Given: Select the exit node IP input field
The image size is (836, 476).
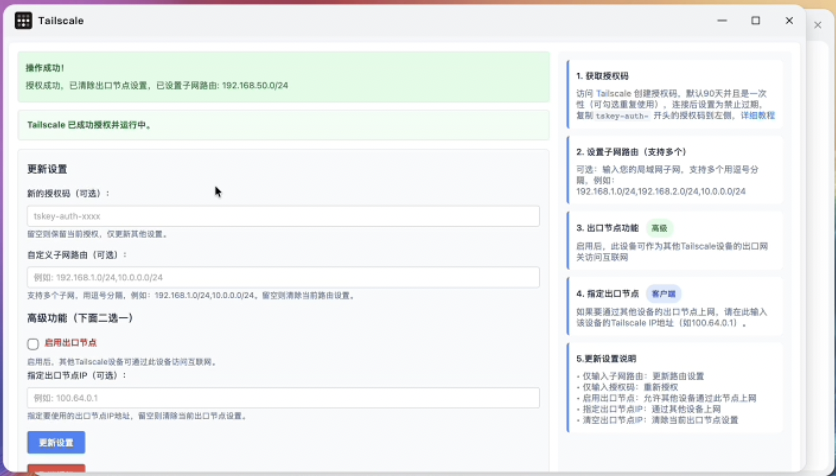Looking at the screenshot, I should point(283,398).
